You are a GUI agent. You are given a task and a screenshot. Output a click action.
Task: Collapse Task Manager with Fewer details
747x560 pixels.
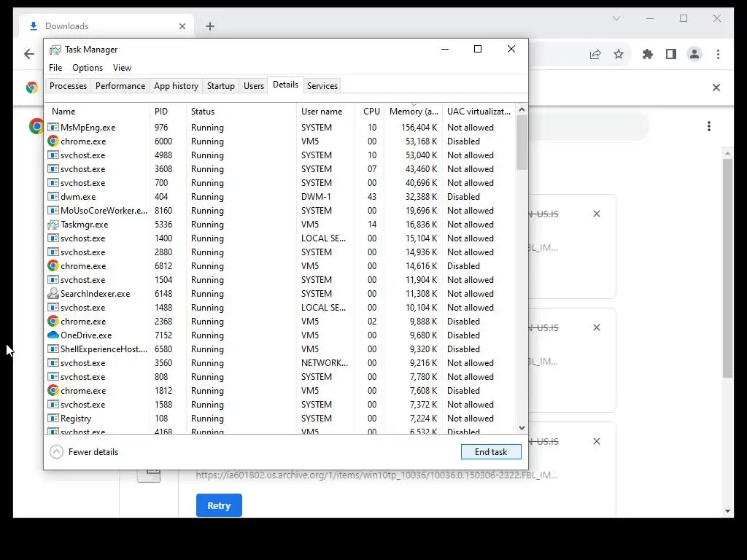(85, 452)
